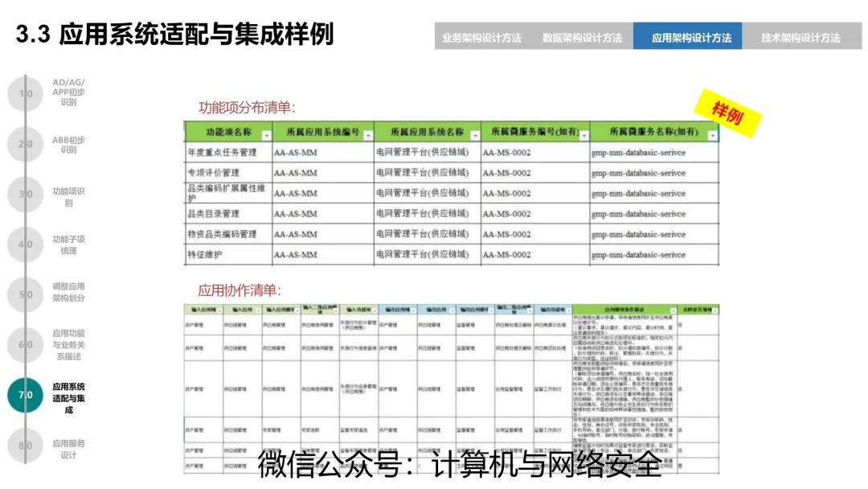Open filter dropdown on 所属微服务名称(如有) column
The height and width of the screenshot is (489, 868).
pos(712,136)
